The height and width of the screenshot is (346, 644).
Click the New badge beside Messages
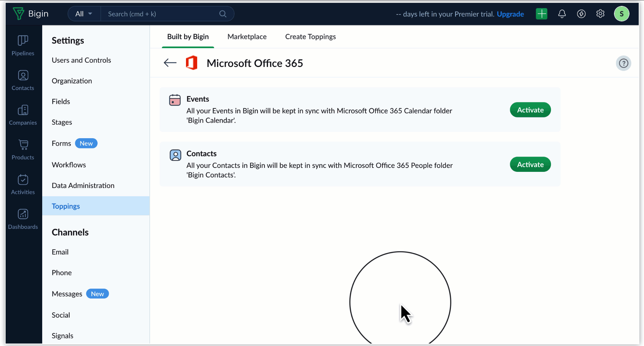97,294
